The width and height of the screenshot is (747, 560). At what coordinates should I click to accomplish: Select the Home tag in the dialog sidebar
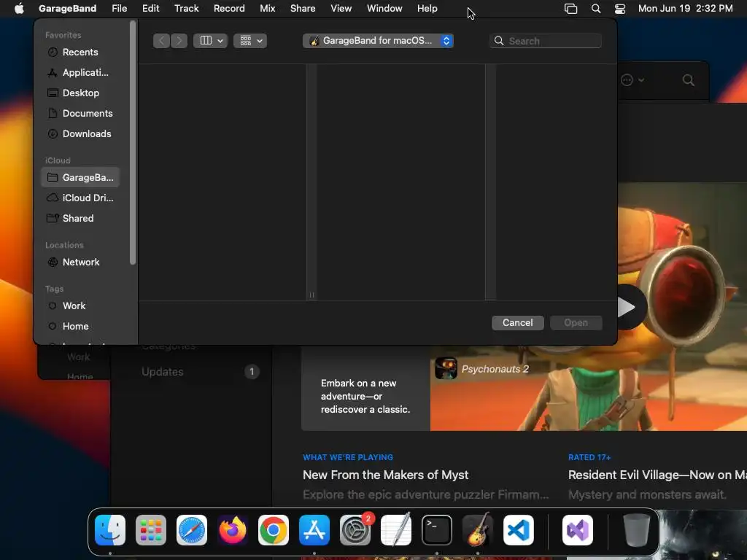click(80, 327)
